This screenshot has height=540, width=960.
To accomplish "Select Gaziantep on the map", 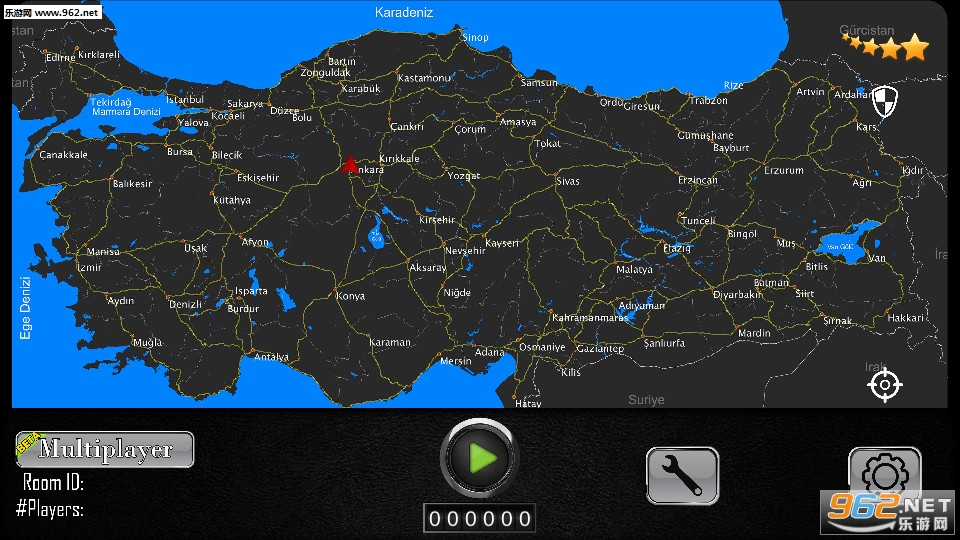I will point(601,348).
